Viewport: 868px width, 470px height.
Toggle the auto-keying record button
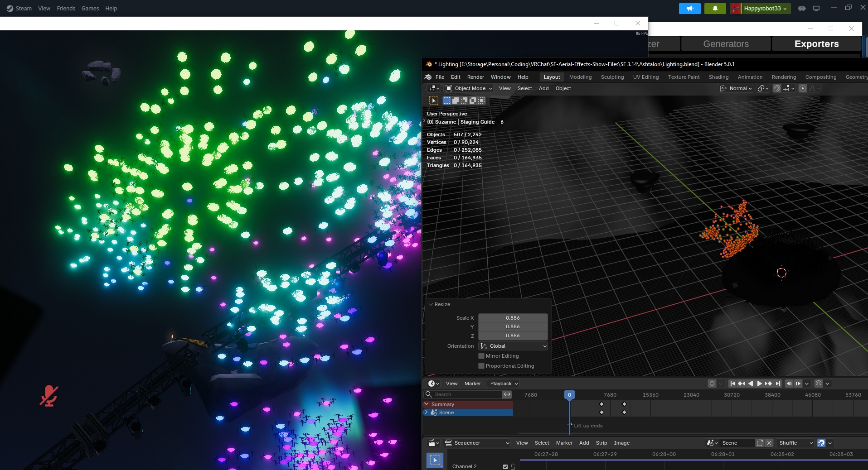point(712,384)
